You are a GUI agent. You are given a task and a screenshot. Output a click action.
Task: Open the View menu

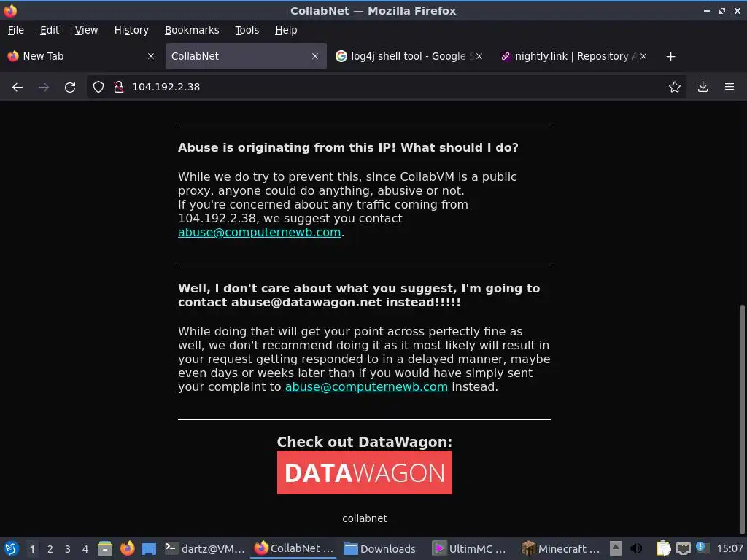(86, 30)
